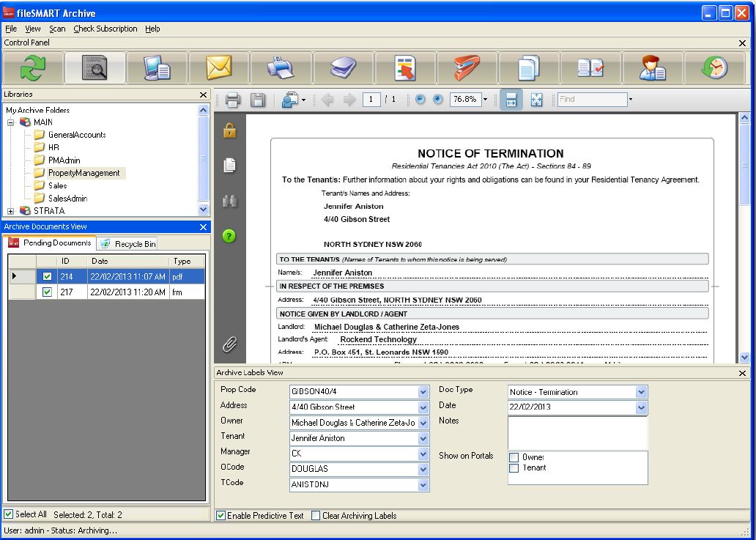Enable the Clear Archiving Labels checkbox
The width and height of the screenshot is (756, 540).
tap(316, 516)
